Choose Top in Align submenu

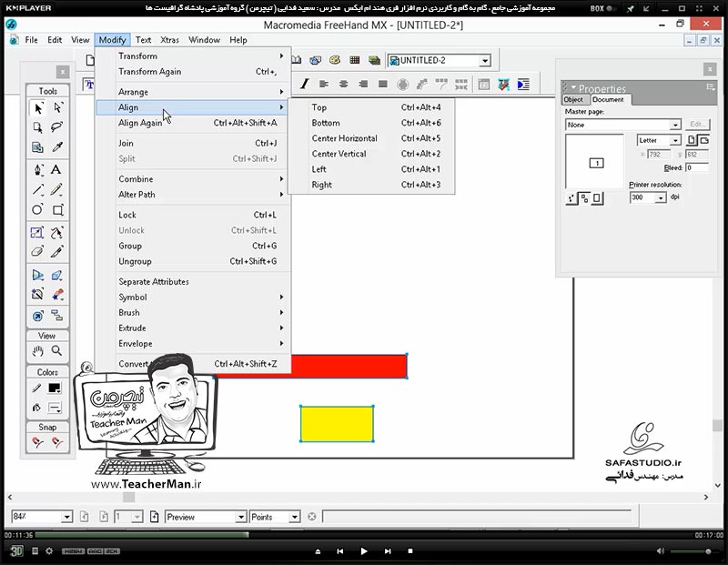pyautogui.click(x=371, y=107)
